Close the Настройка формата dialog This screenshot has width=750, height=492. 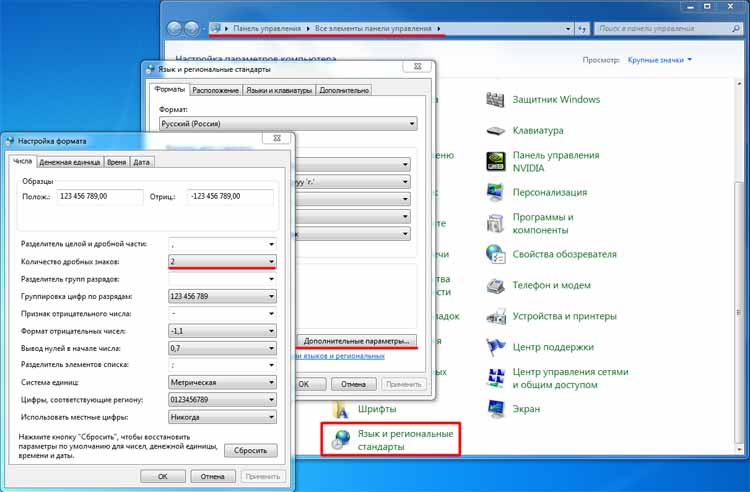coord(276,138)
